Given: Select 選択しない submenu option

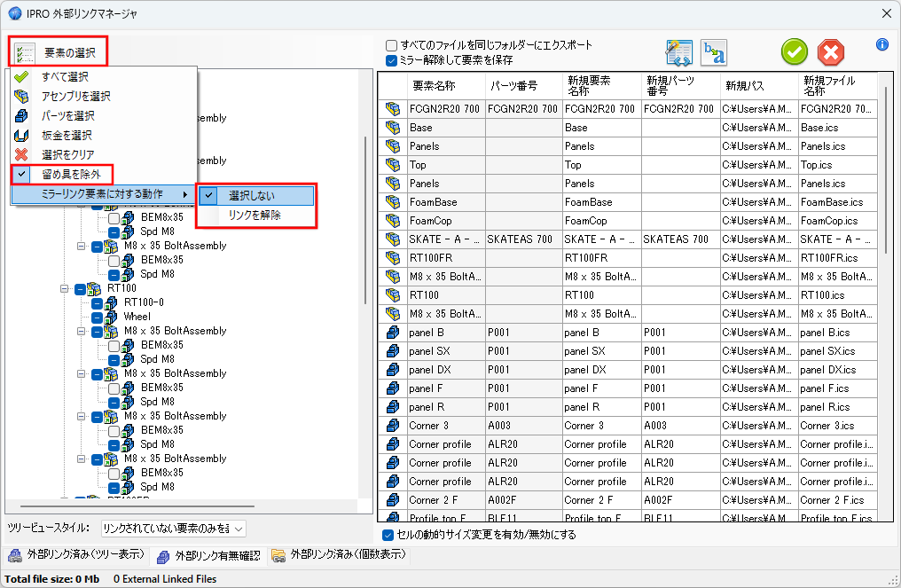Looking at the screenshot, I should click(x=256, y=196).
